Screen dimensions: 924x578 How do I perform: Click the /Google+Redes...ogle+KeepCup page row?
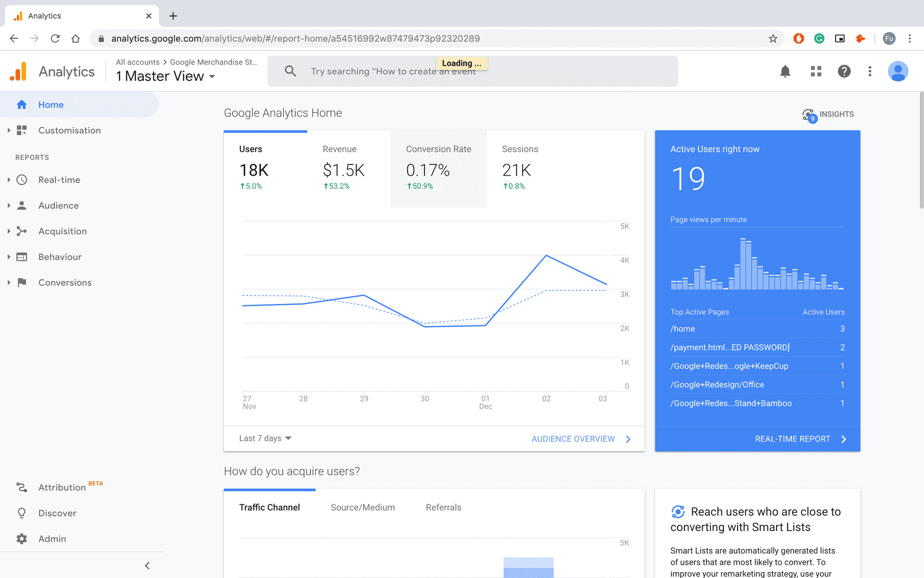[758, 366]
